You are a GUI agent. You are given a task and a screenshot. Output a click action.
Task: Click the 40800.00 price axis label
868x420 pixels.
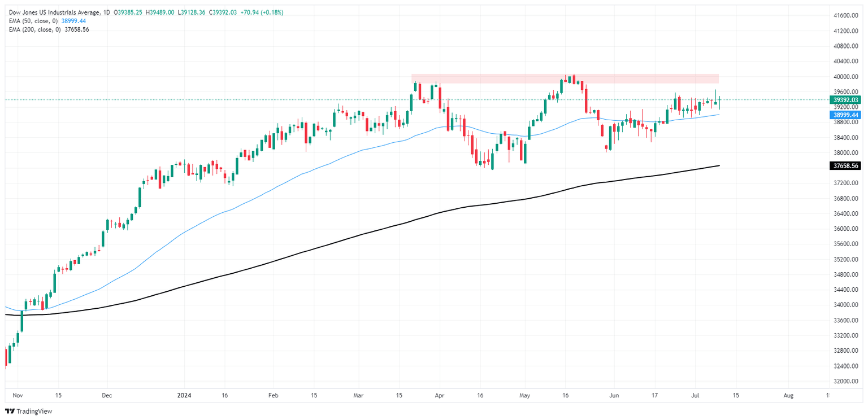click(847, 46)
